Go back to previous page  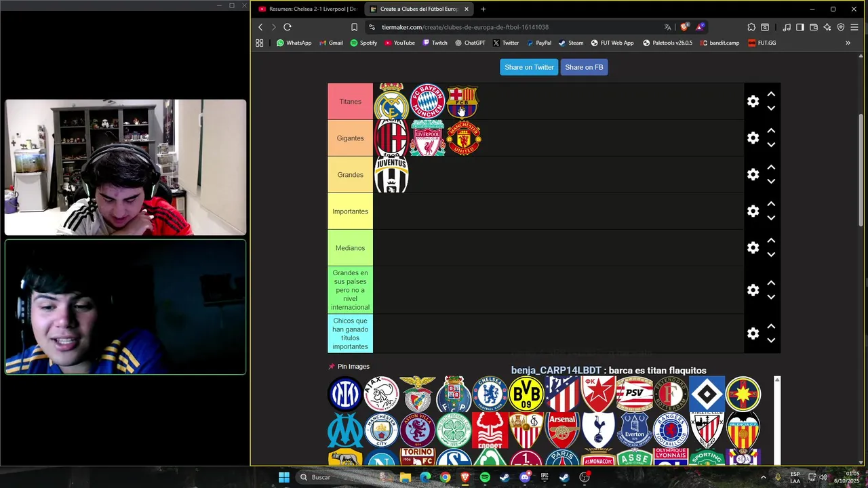260,27
